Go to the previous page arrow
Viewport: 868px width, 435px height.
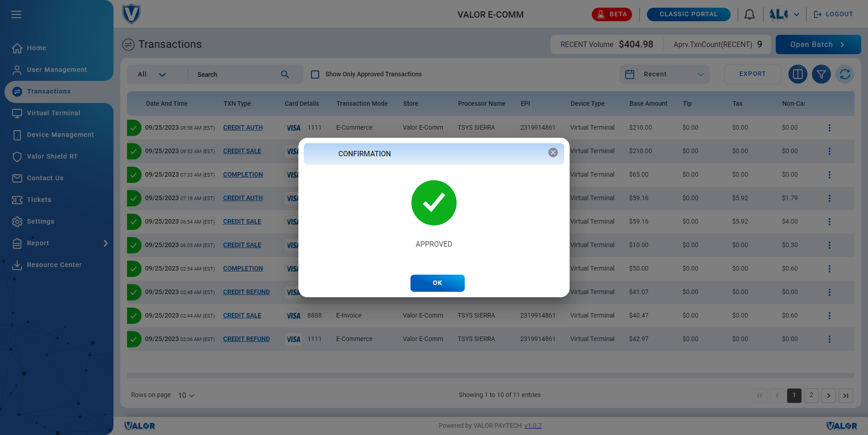coord(777,396)
